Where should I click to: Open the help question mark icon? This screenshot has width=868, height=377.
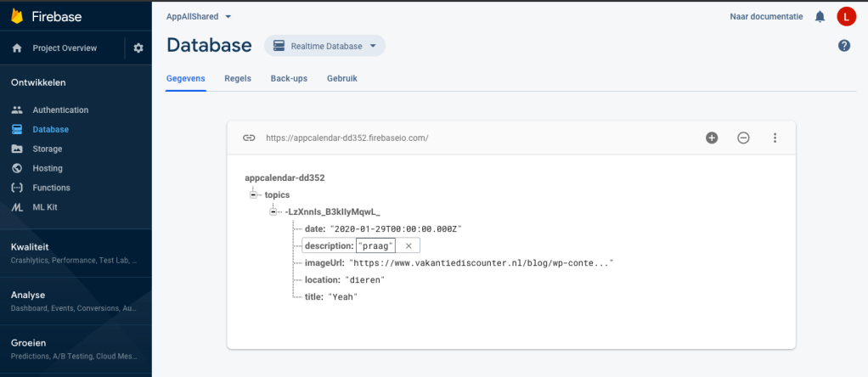coord(843,46)
